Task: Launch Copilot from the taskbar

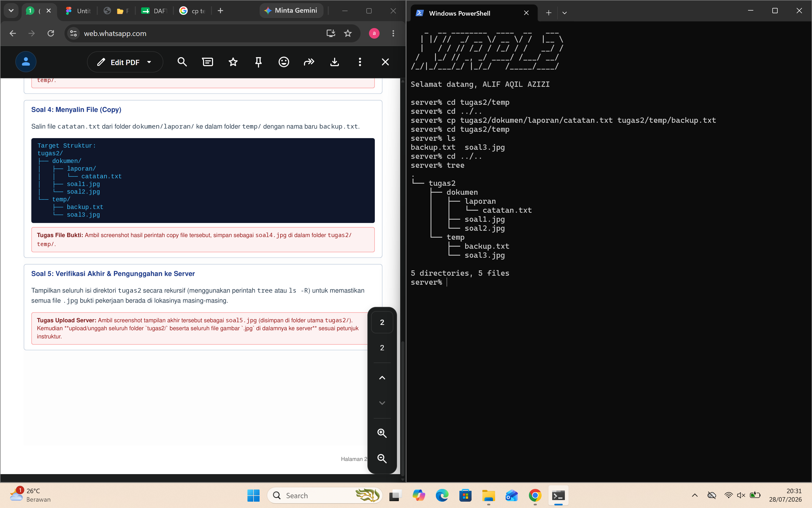Action: coord(418,496)
